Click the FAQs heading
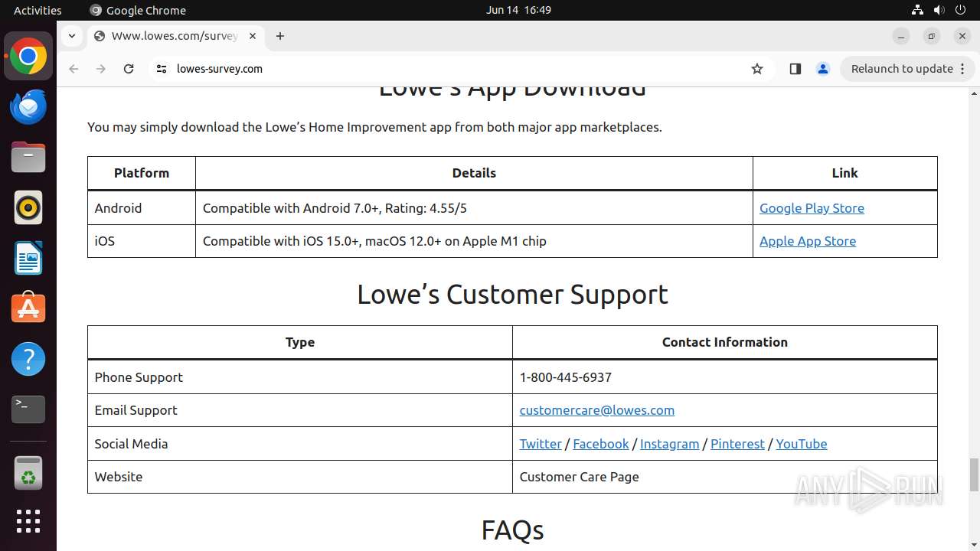Viewport: 980px width, 551px height. click(512, 530)
